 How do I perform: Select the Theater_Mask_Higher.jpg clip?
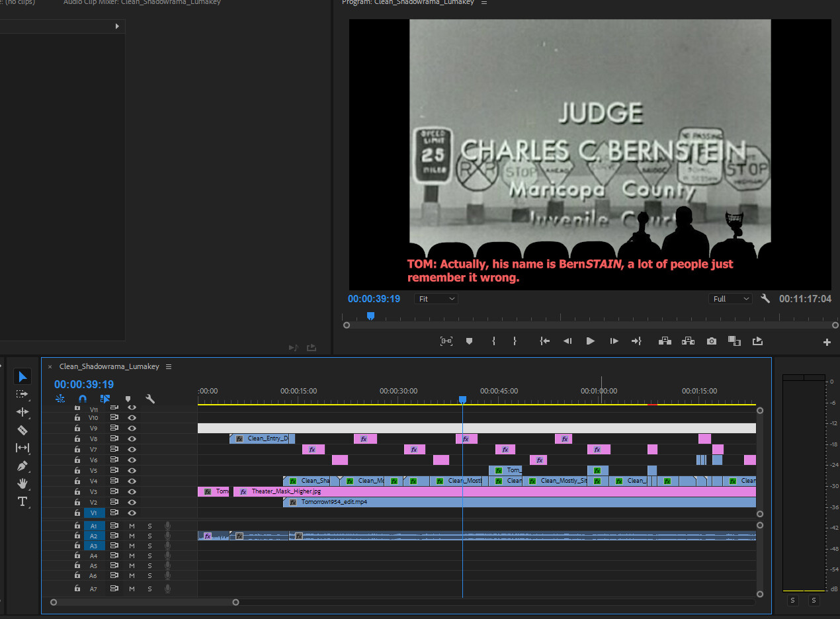[495, 492]
